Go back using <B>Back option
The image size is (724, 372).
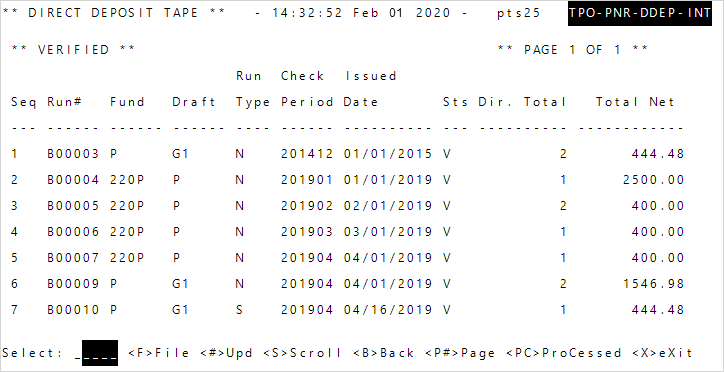coord(383,353)
